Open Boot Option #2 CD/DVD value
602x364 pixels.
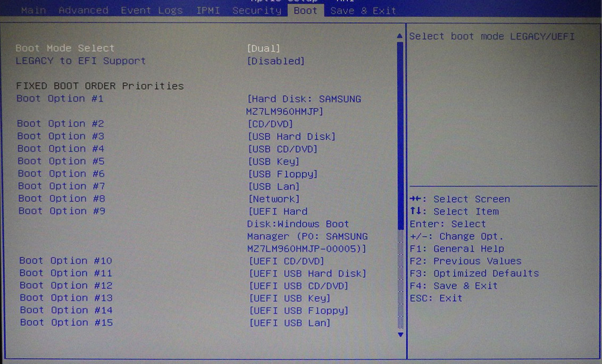270,124
